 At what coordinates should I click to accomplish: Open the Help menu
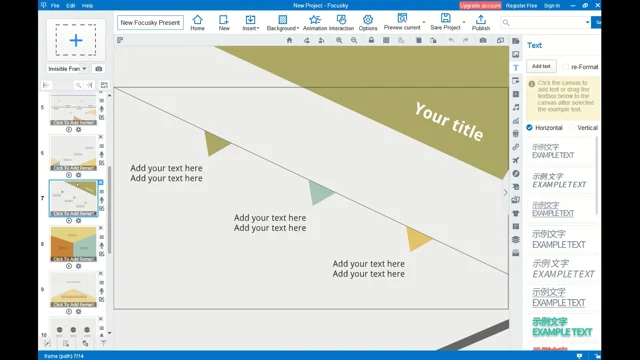click(x=87, y=6)
